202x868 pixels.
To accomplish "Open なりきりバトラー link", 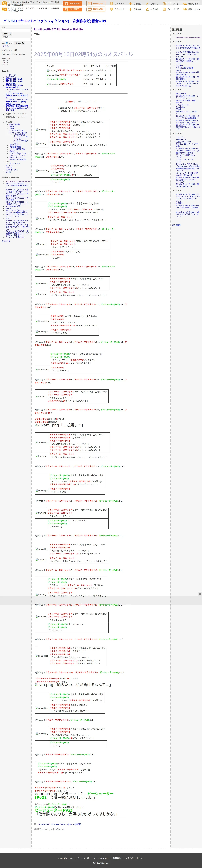I will 16,145.
